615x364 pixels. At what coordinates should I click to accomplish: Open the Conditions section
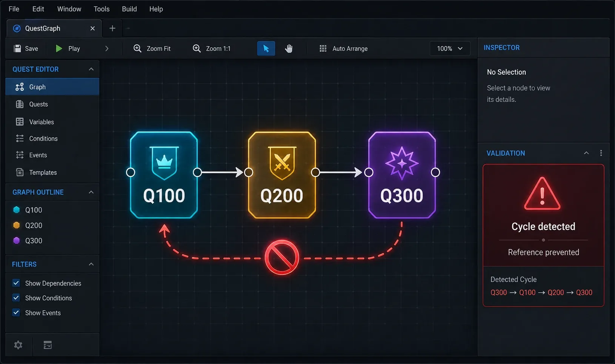pyautogui.click(x=52, y=138)
